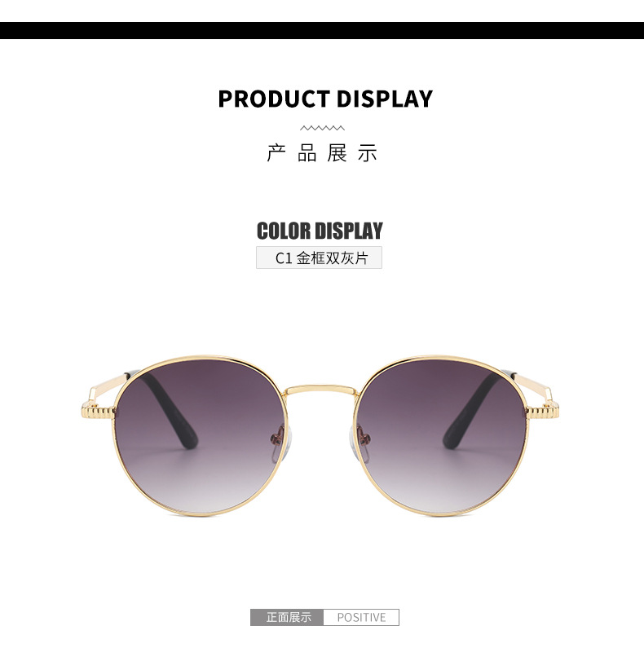Click the word DISPLAY in the top heading
644x661 pixels.
click(385, 99)
